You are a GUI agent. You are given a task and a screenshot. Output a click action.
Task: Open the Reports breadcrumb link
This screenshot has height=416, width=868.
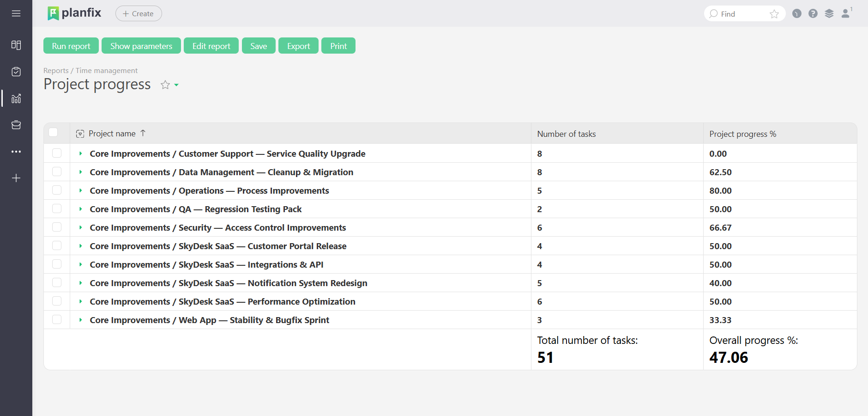(x=56, y=71)
